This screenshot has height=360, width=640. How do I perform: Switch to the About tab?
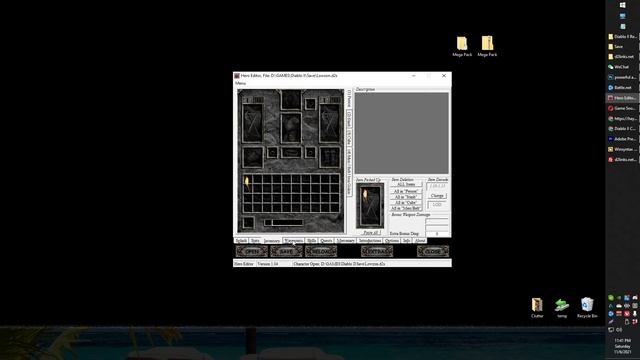pyautogui.click(x=420, y=241)
